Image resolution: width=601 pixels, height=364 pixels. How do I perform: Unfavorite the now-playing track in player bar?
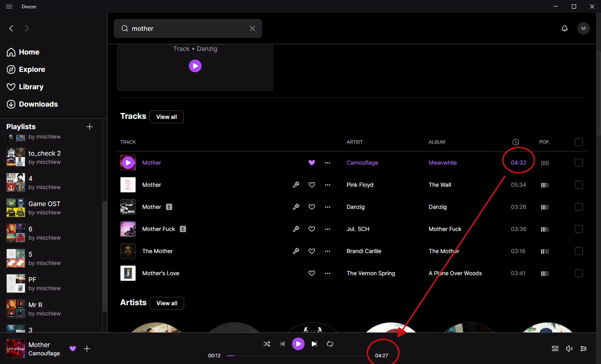[x=73, y=349]
